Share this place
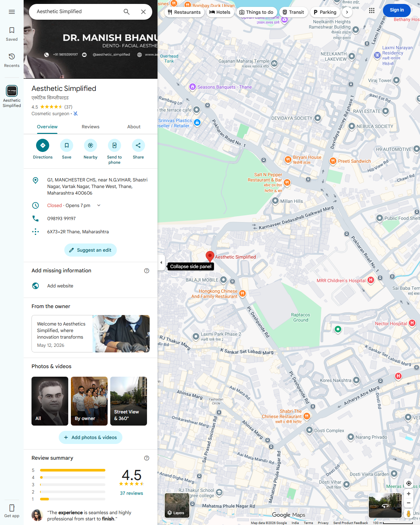 [138, 149]
